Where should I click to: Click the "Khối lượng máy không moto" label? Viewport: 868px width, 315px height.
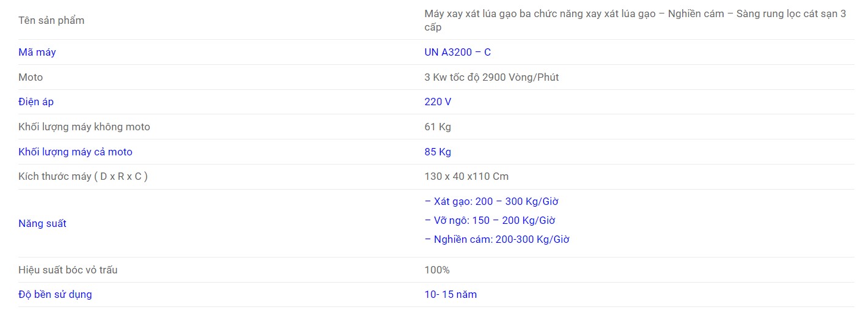[84, 127]
